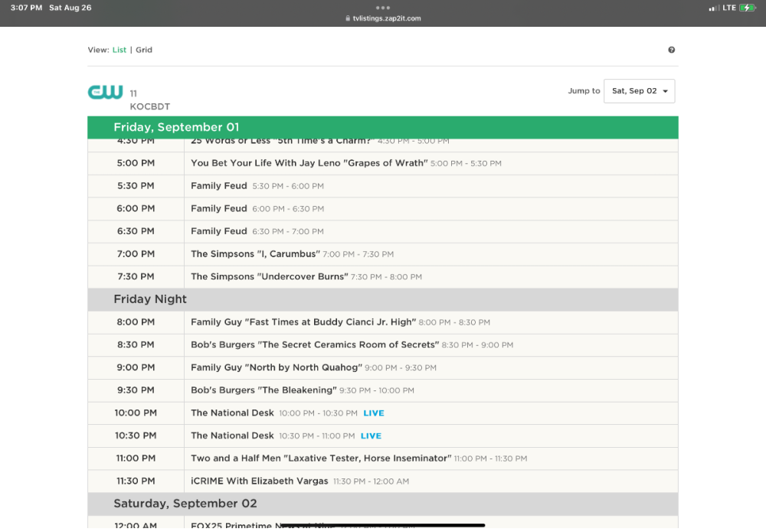Screen dimensions: 766x532
Task: Click the CW channel logo
Action: click(105, 92)
